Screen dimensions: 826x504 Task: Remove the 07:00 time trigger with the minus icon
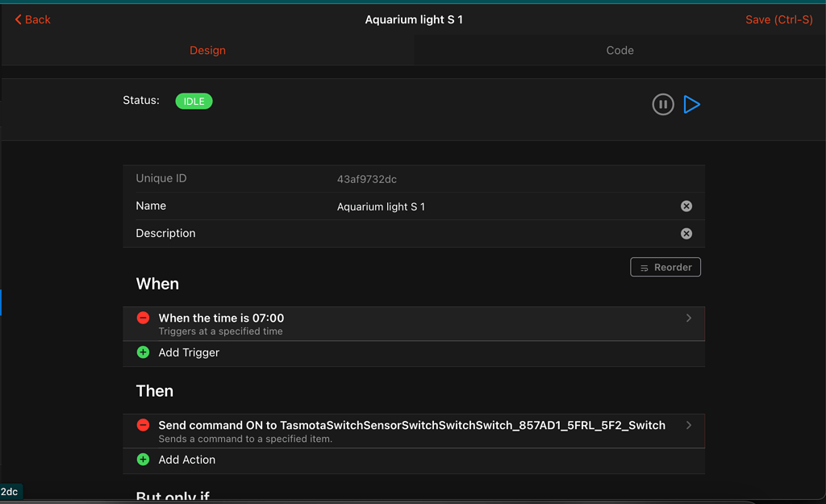(x=143, y=318)
